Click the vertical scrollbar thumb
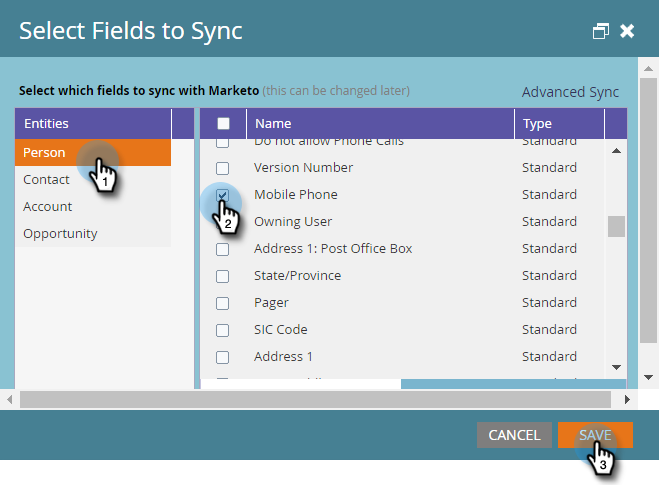This screenshot has width=659, height=485. [616, 226]
